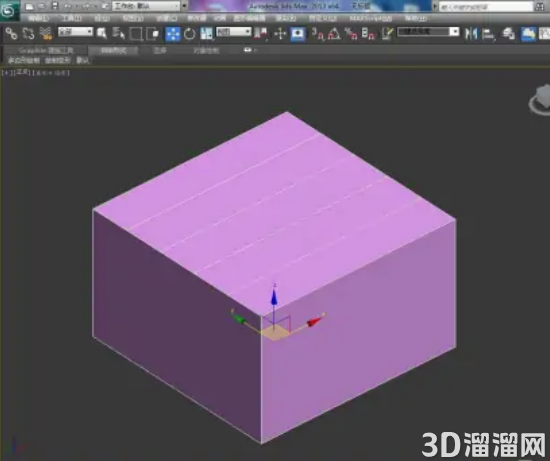Viewport: 550px width, 461px height.
Task: Open the MAXScript menu
Action: click(371, 18)
